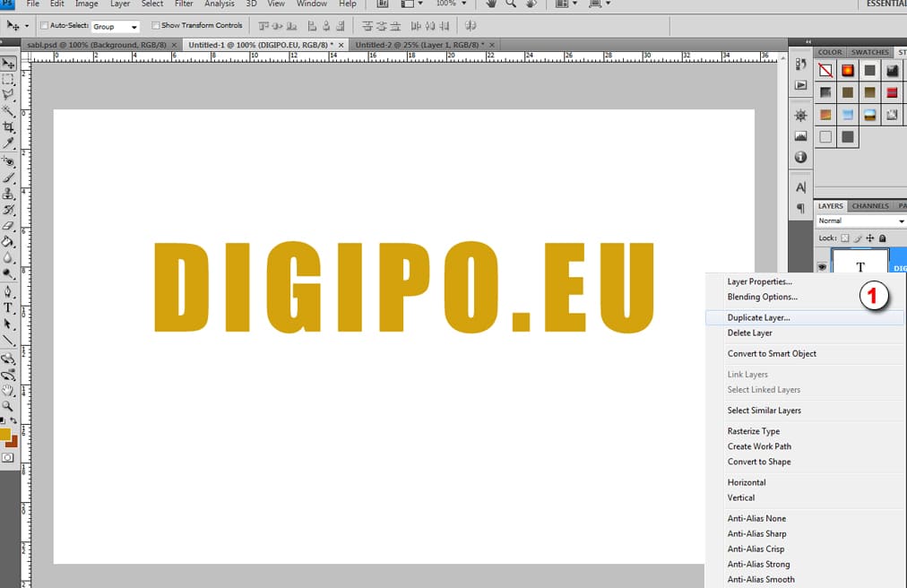This screenshot has height=588, width=907.
Task: Choose Duplicate Layer from context menu
Action: (x=758, y=317)
